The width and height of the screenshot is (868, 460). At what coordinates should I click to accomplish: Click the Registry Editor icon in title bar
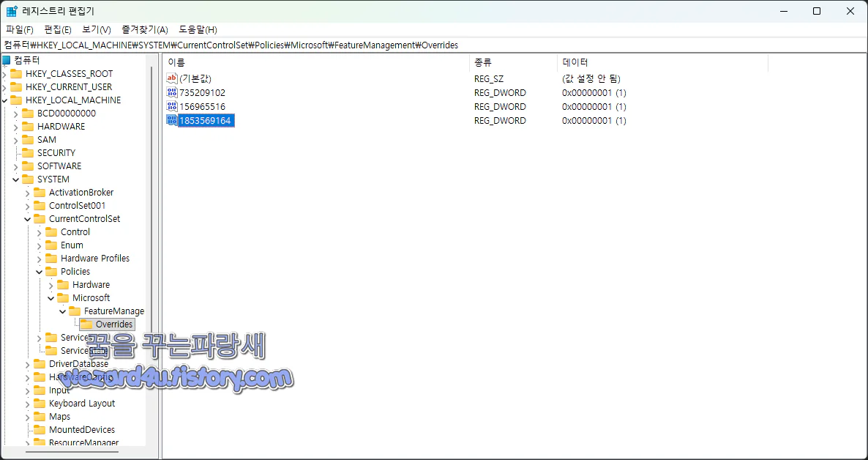click(10, 10)
